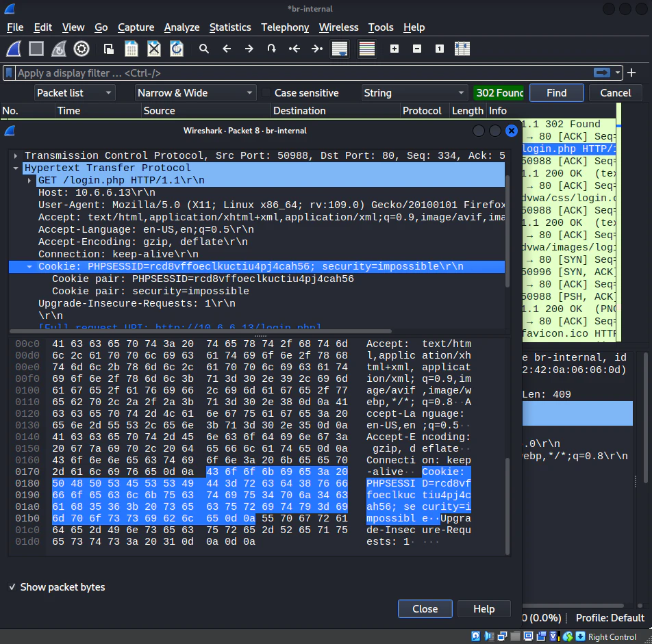The image size is (652, 644).
Task: Toggle auto-scroll during live capture icon
Action: 340,49
